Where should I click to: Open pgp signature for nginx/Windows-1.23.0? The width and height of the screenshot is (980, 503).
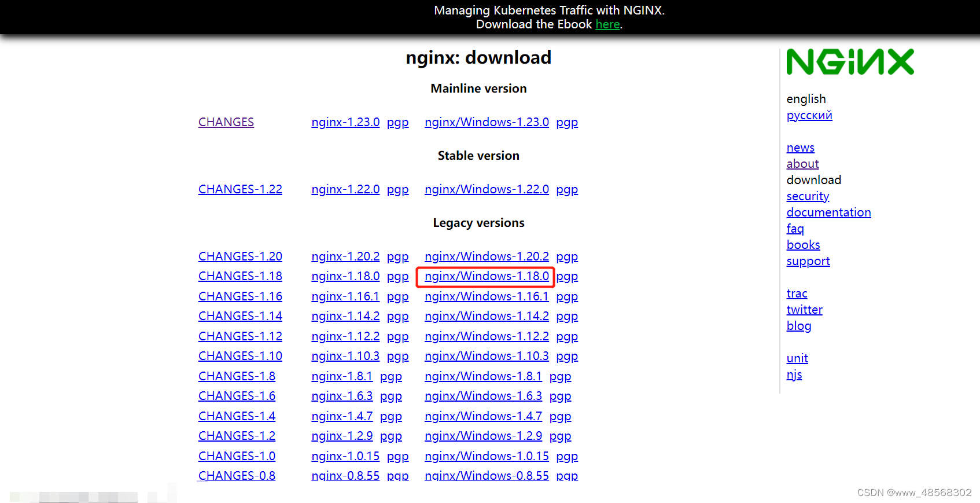567,123
